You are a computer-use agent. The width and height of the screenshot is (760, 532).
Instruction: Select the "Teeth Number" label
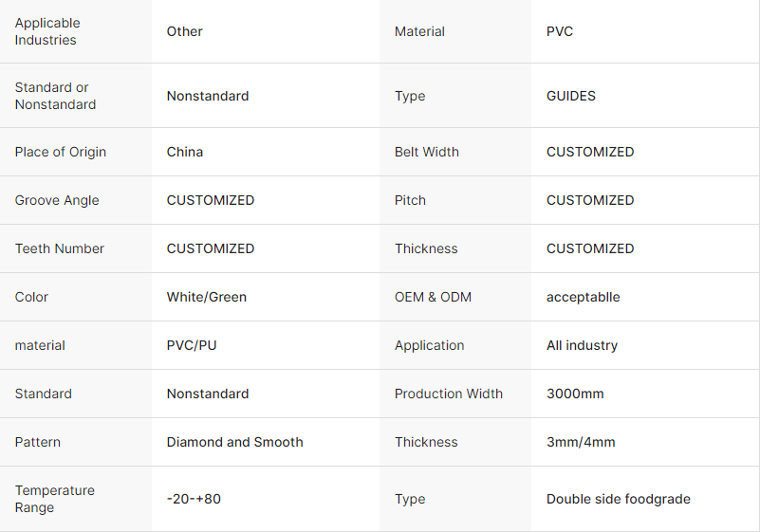click(x=60, y=248)
